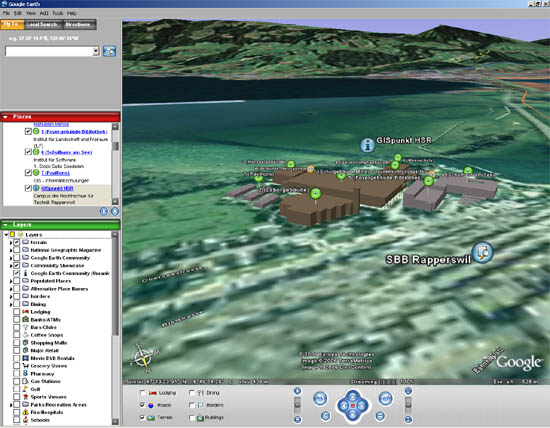Click the move down arrow in the navigation pad
This screenshot has width=550, height=428.
[353, 415]
